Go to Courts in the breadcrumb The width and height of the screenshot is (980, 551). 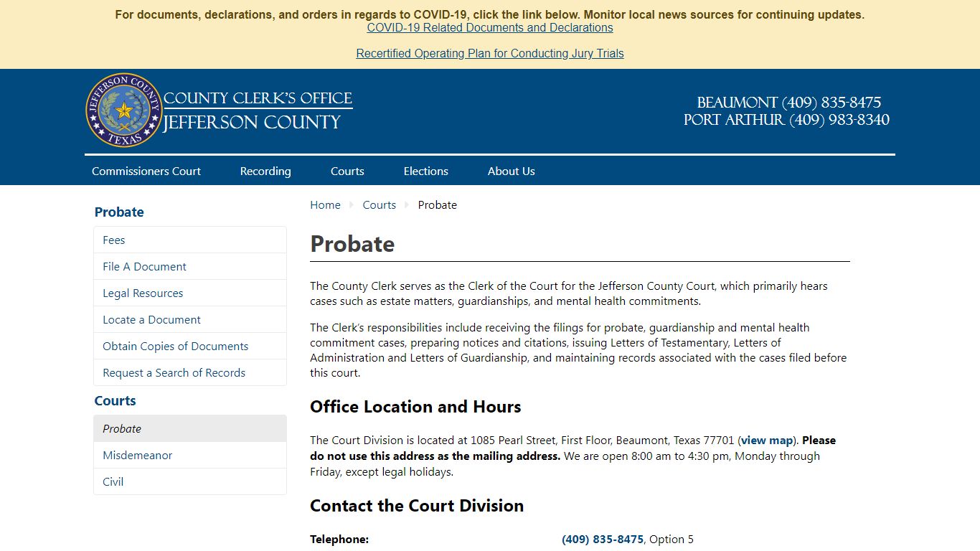380,204
